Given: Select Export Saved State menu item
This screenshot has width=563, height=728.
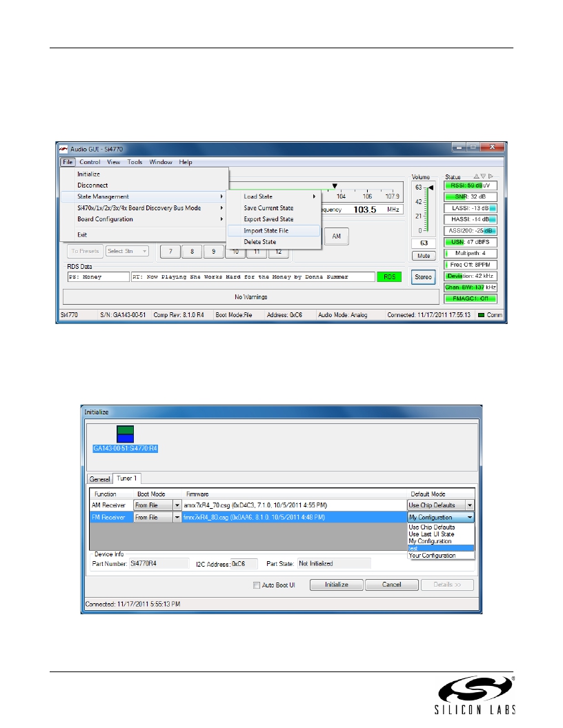Looking at the screenshot, I should pos(274,219).
